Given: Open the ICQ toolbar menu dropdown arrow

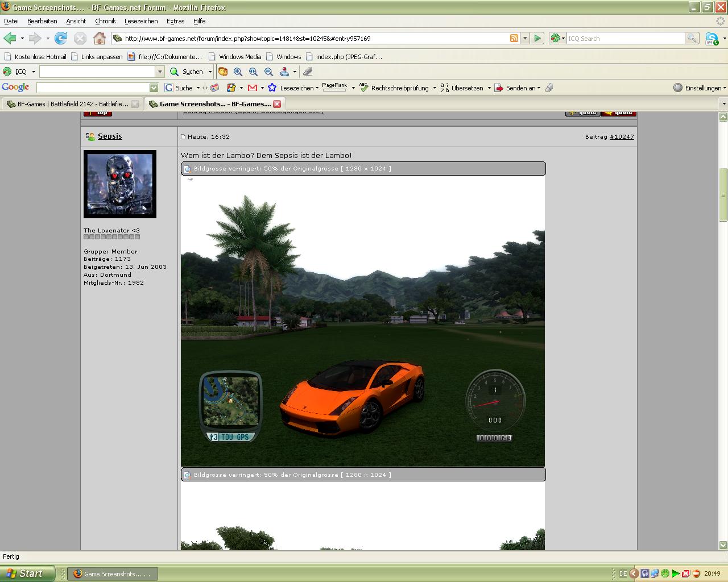Looking at the screenshot, I should (x=34, y=72).
